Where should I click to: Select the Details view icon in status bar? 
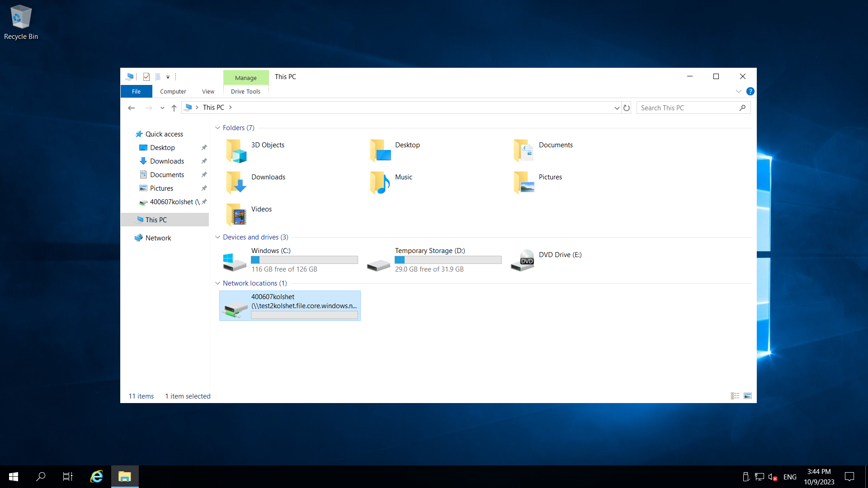point(735,396)
